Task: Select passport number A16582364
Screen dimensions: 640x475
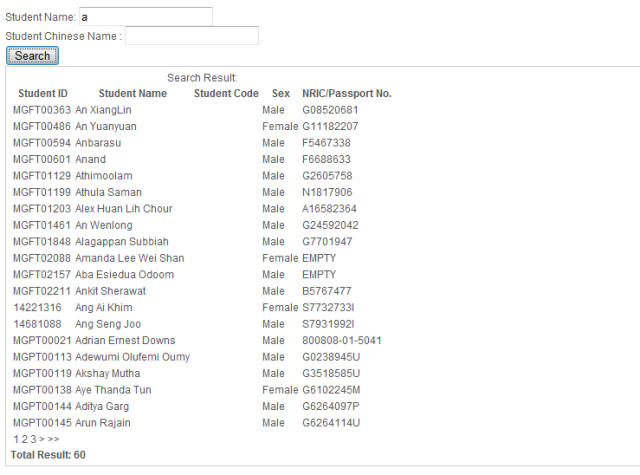Action: tap(329, 209)
